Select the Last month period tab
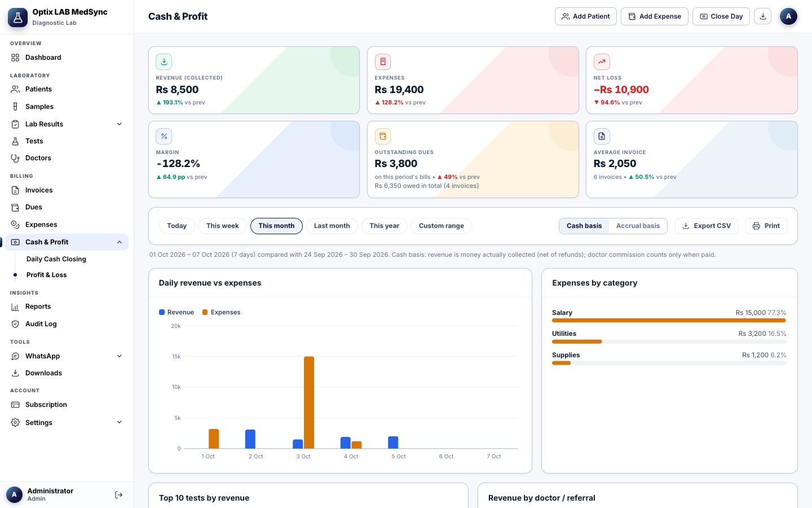 tap(332, 226)
